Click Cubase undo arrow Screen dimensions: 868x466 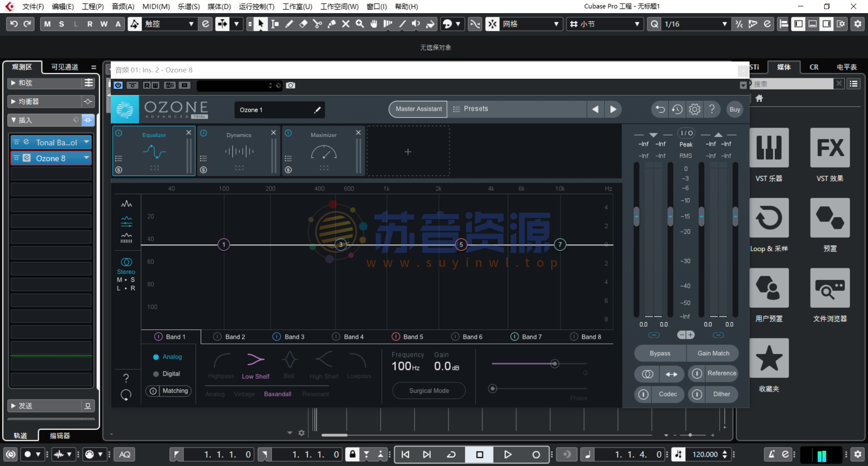[14, 24]
